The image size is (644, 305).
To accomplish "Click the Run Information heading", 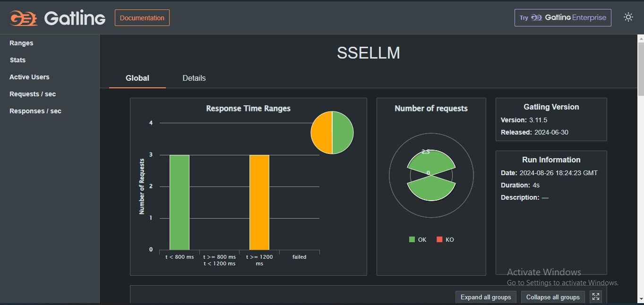I will click(x=551, y=160).
